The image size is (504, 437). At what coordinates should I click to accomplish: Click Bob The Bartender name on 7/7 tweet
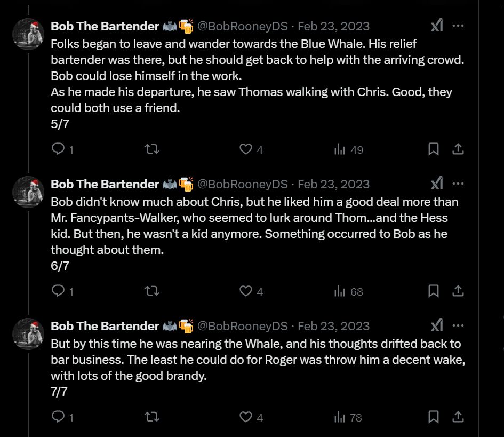pyautogui.click(x=105, y=326)
